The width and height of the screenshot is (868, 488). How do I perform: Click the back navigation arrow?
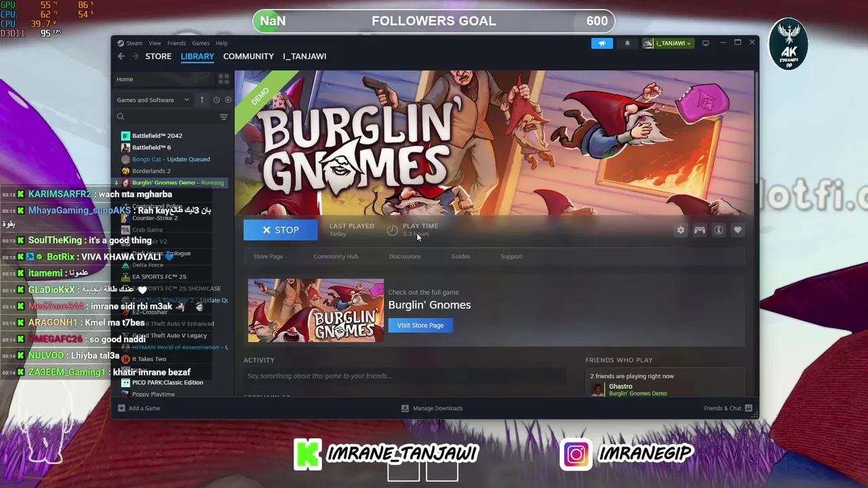(x=121, y=56)
